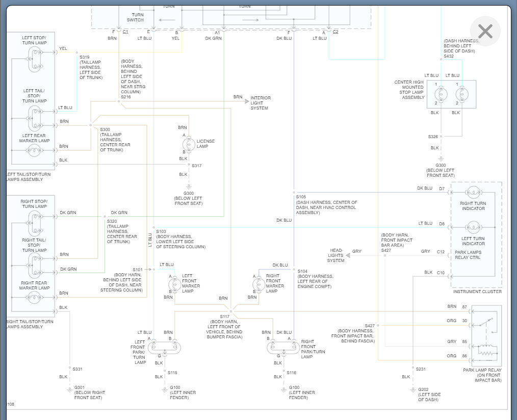Click the HEAD-LIGHTS SYSTEM label
The height and width of the screenshot is (420, 517).
[335, 255]
